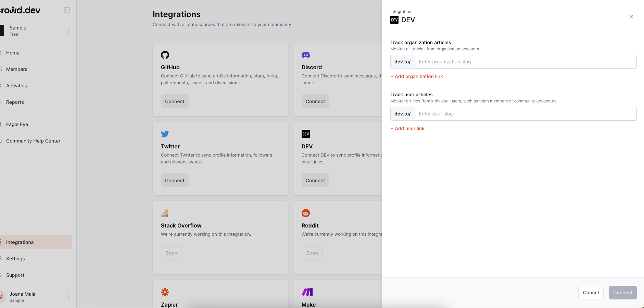Click the Reddit logo icon

tap(306, 213)
